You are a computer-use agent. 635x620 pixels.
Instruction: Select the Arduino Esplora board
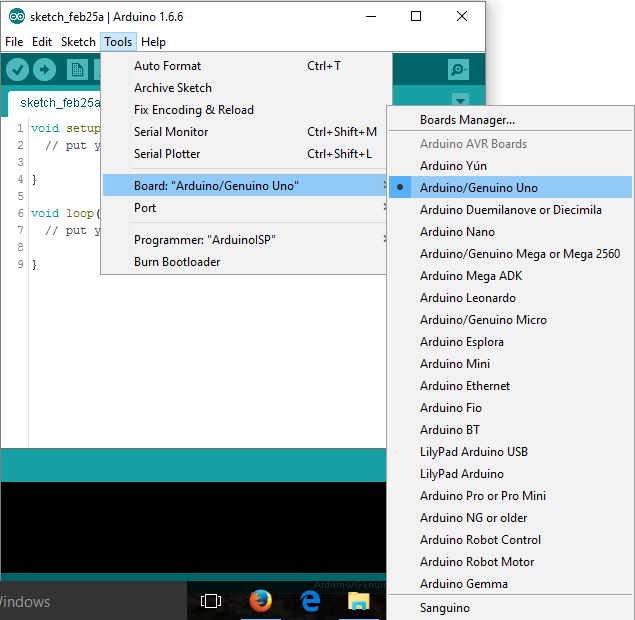(x=510, y=342)
